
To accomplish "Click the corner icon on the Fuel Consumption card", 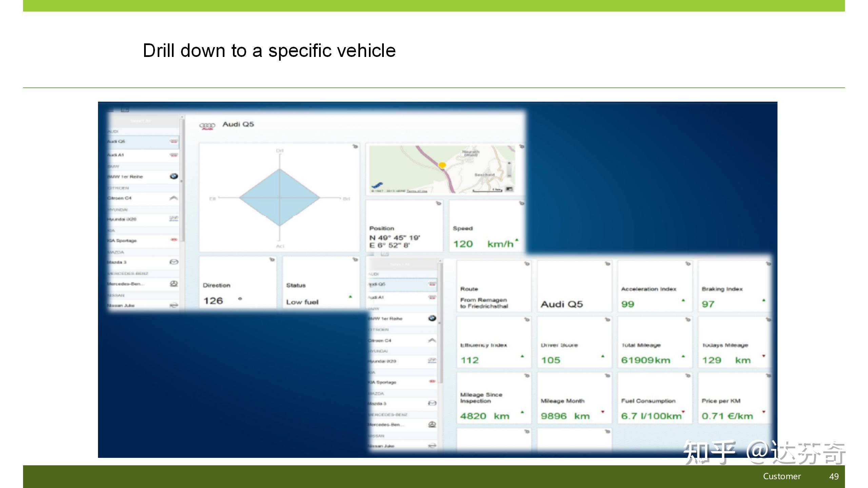I will click(688, 375).
